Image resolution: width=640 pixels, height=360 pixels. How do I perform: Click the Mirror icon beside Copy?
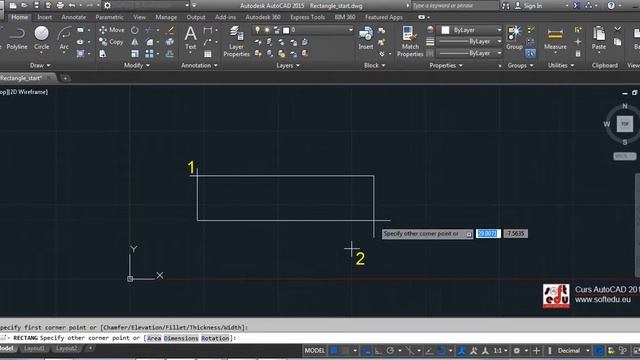pyautogui.click(x=134, y=42)
